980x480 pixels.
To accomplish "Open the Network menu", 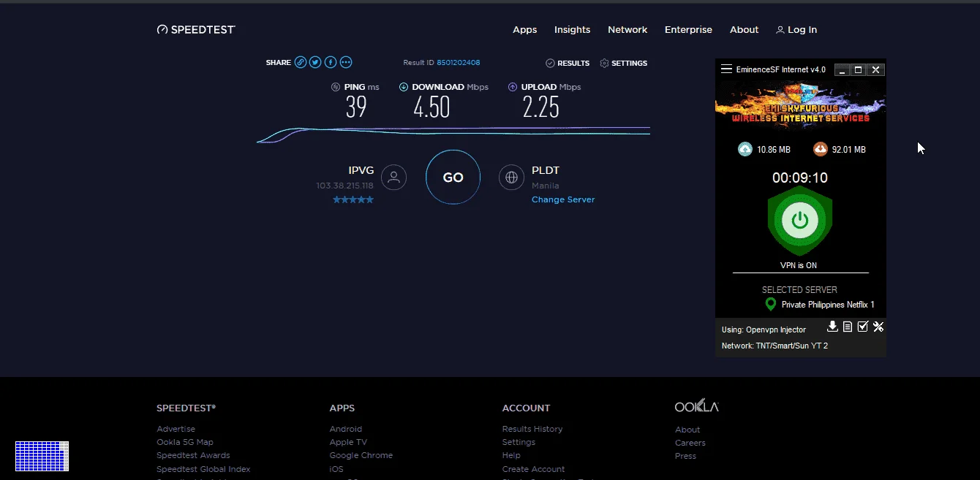I will click(x=627, y=30).
